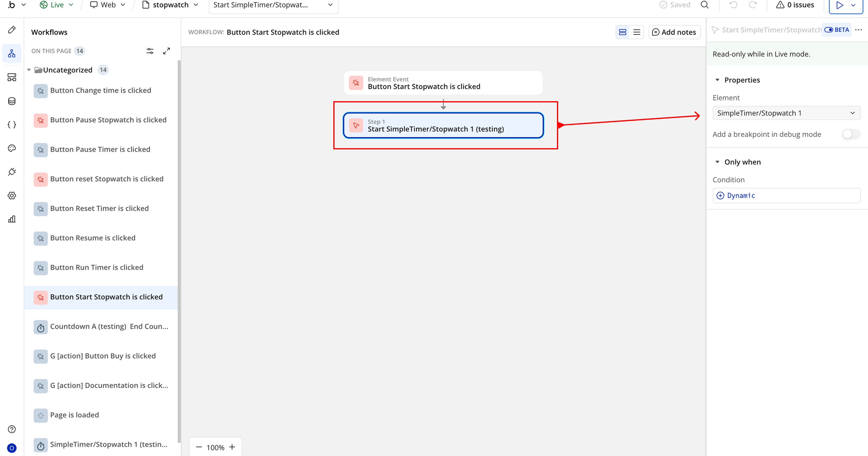Click the Add notes button
The height and width of the screenshot is (456, 868).
(674, 32)
